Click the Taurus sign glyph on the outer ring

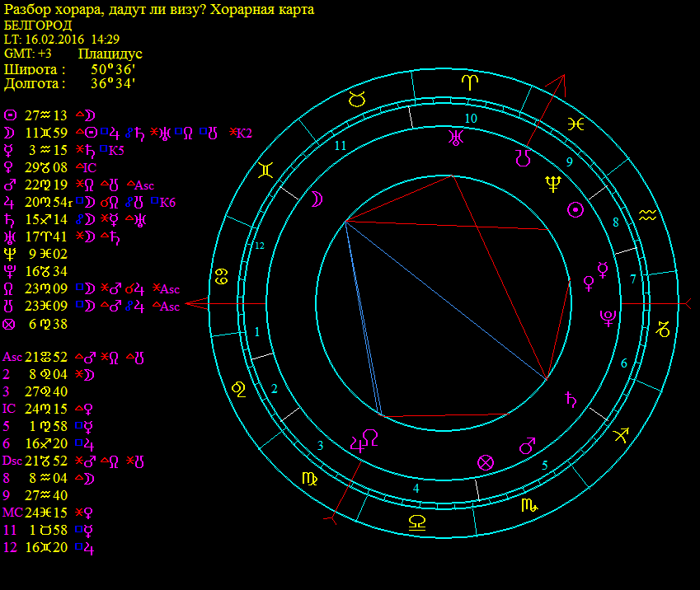(x=356, y=100)
